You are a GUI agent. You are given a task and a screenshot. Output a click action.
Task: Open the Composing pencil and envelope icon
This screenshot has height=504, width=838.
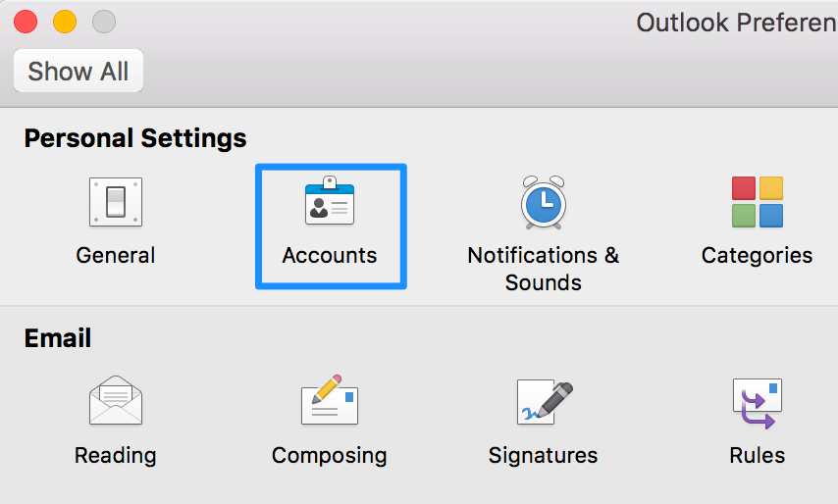pyautogui.click(x=330, y=401)
